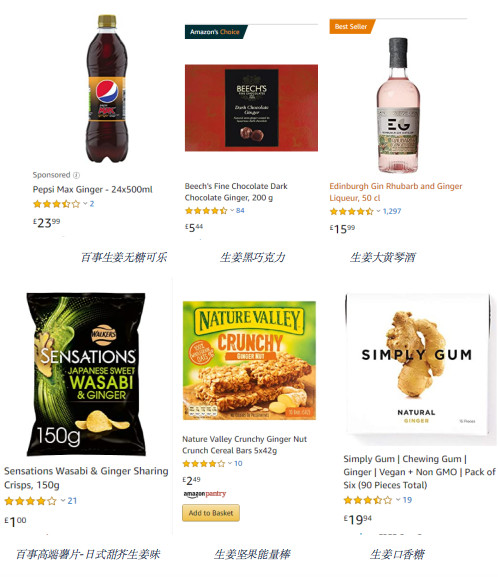Image resolution: width=498 pixels, height=577 pixels.
Task: Click the Sensations crisps star rating
Action: pyautogui.click(x=31, y=501)
